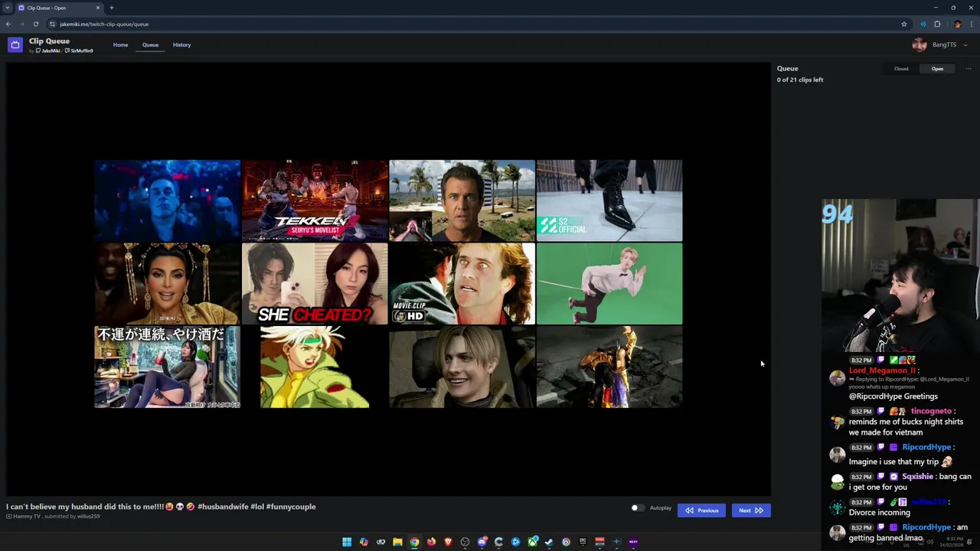Click the Next clip button
The width and height of the screenshot is (980, 551).
coord(751,510)
